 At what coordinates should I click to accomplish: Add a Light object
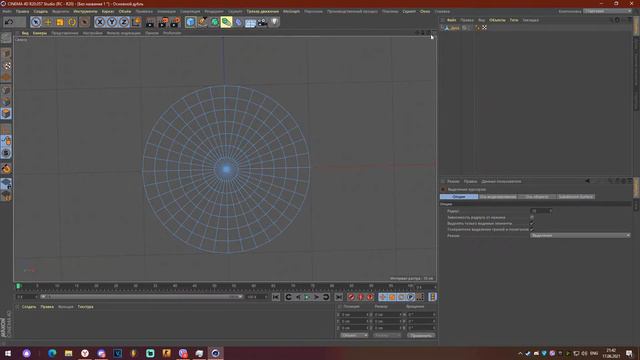coord(274,22)
